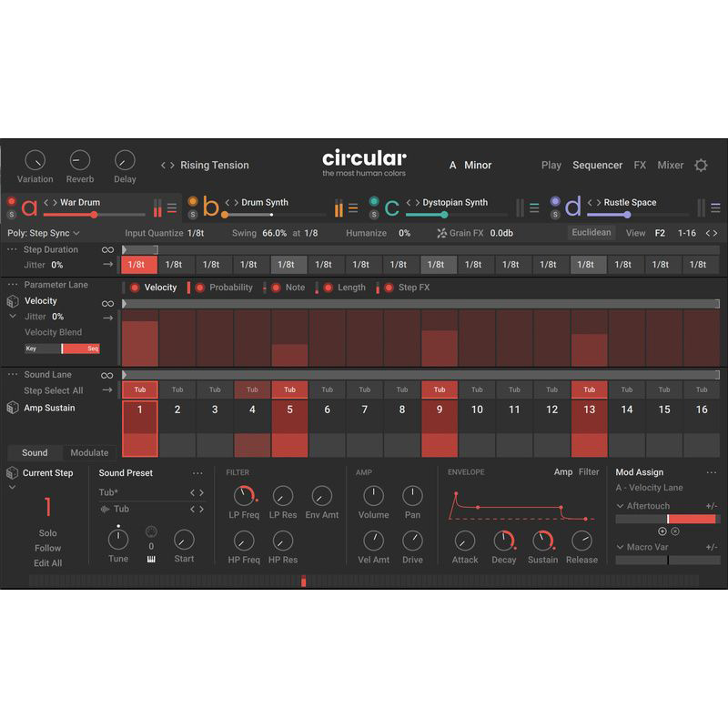Expand the Velocity lane chevron
728x728 pixels.
pyautogui.click(x=13, y=316)
